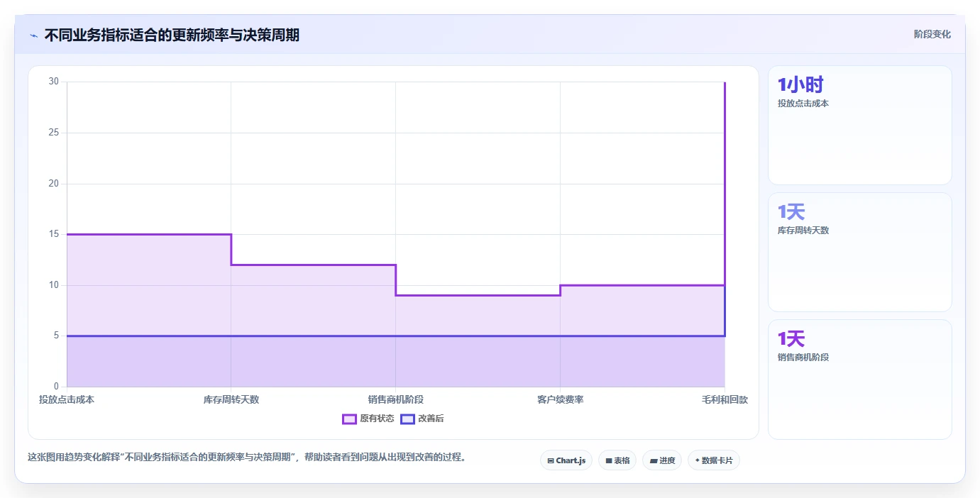This screenshot has width=980, height=498.
Task: Open the 1小时 投放点击成本 card
Action: [x=860, y=126]
